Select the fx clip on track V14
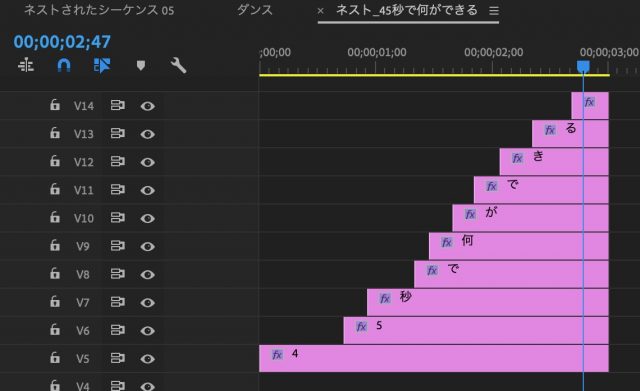Screen dimensions: 640x391 pyautogui.click(x=590, y=106)
